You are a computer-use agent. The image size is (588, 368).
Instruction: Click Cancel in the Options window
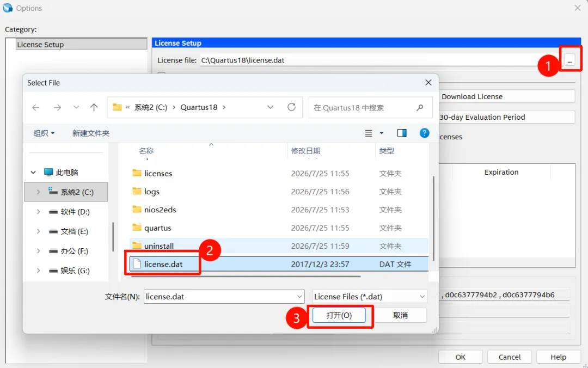click(x=509, y=357)
